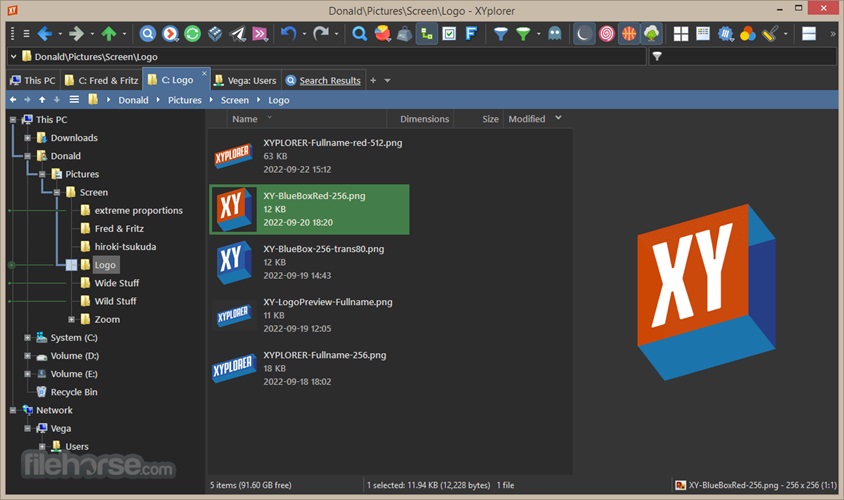Viewport: 844px width, 500px height.
Task: Switch to the 'Vega: Users' tab
Action: coord(244,80)
